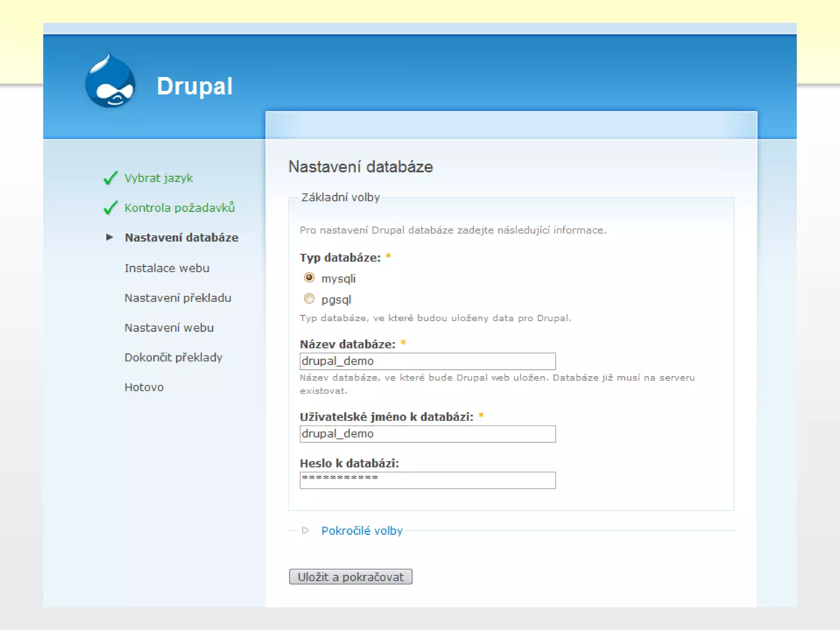Click the Typ databáze label
Screen dimensions: 840x630
click(340, 258)
